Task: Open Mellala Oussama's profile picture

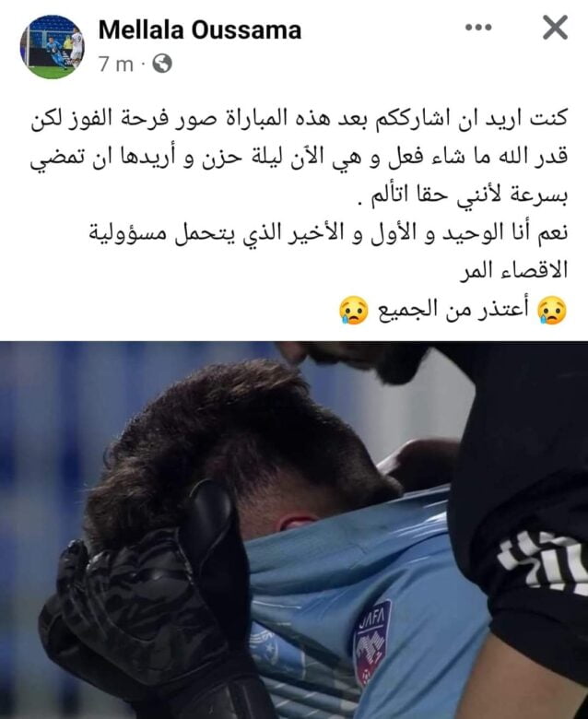Action: (53, 47)
